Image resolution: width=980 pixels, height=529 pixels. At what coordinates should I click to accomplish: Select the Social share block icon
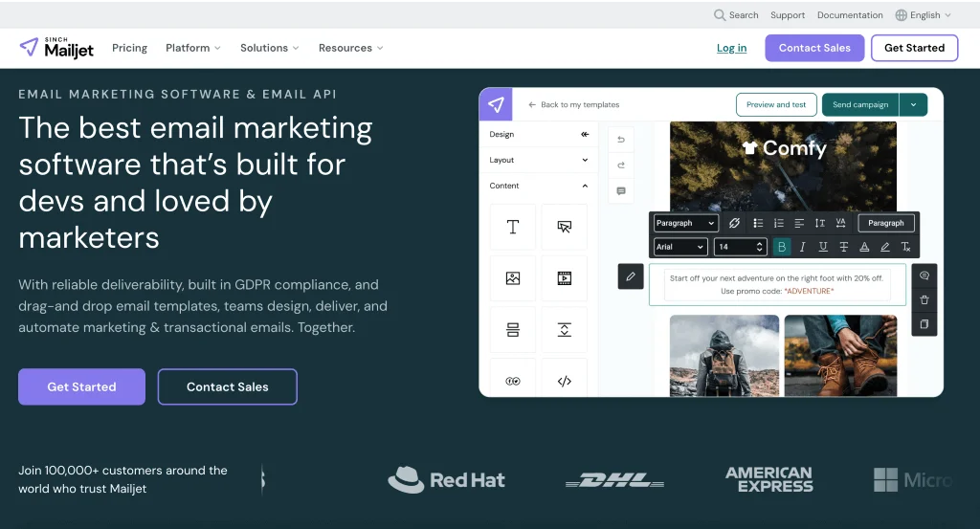pos(513,381)
